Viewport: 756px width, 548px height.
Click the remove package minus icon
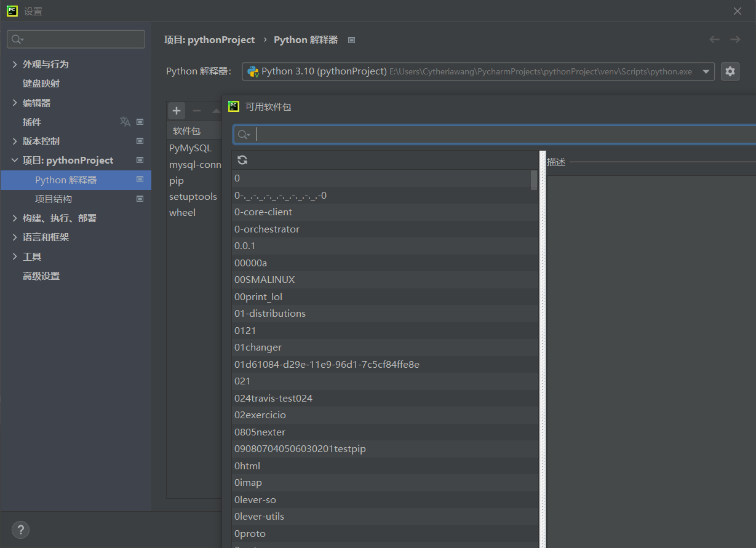coord(197,111)
